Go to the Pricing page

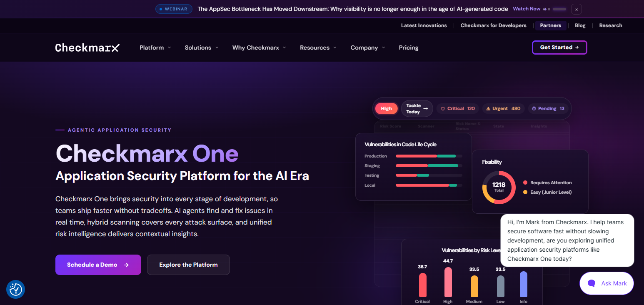pyautogui.click(x=409, y=47)
